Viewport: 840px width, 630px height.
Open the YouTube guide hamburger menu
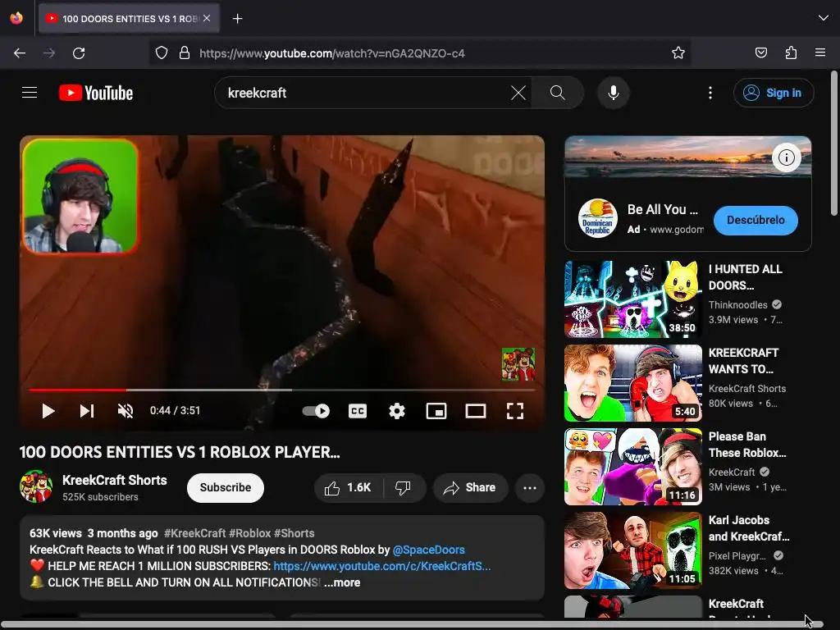[x=30, y=93]
